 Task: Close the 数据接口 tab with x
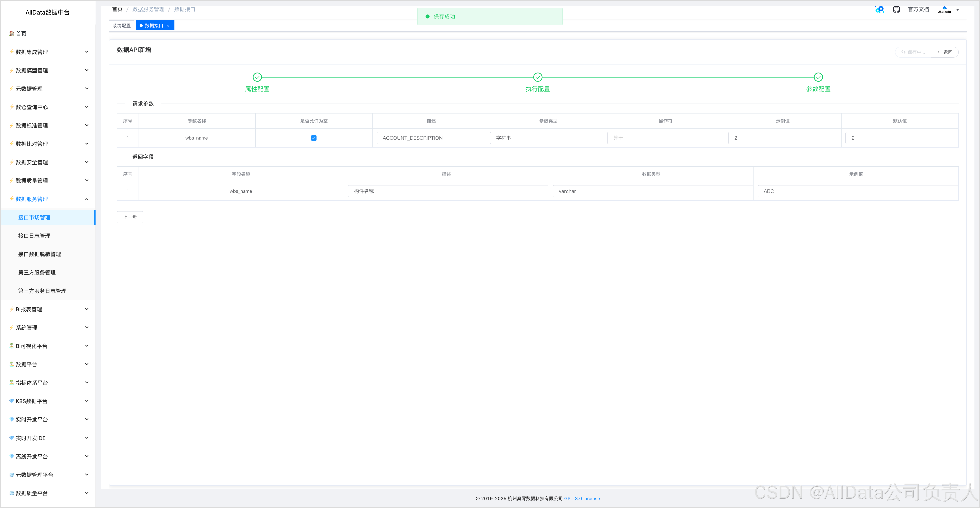(168, 26)
